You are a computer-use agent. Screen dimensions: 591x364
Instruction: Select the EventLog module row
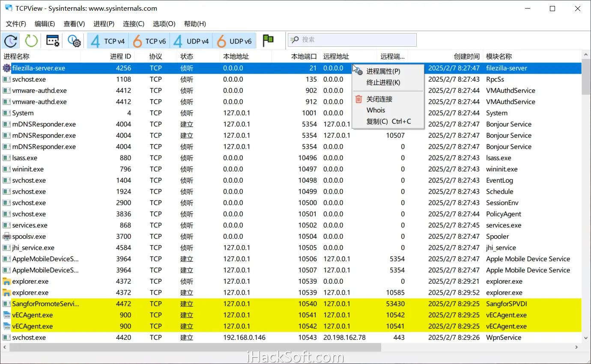click(x=291, y=181)
